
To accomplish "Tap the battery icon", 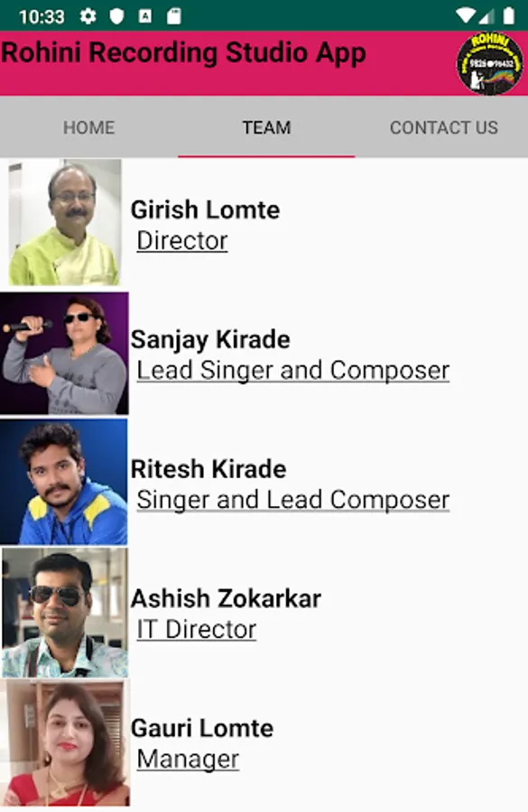I will [x=509, y=16].
